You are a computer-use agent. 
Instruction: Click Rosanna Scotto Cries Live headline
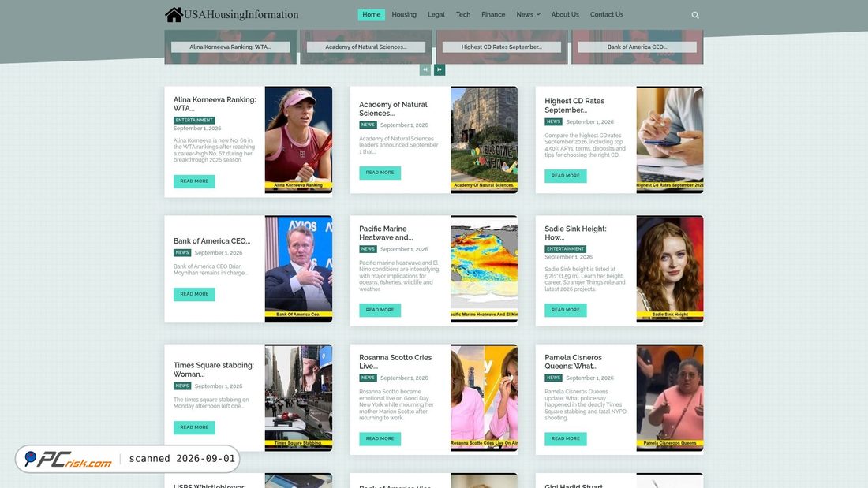(395, 362)
